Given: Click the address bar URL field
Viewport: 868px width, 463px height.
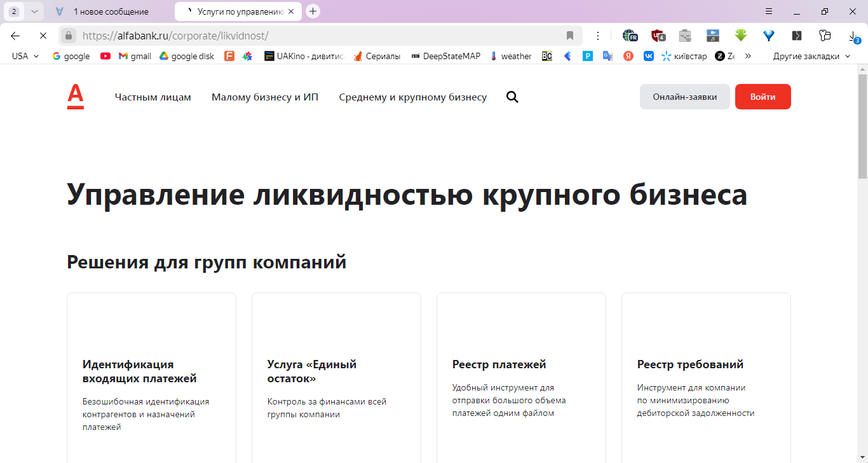Looking at the screenshot, I should (x=318, y=36).
